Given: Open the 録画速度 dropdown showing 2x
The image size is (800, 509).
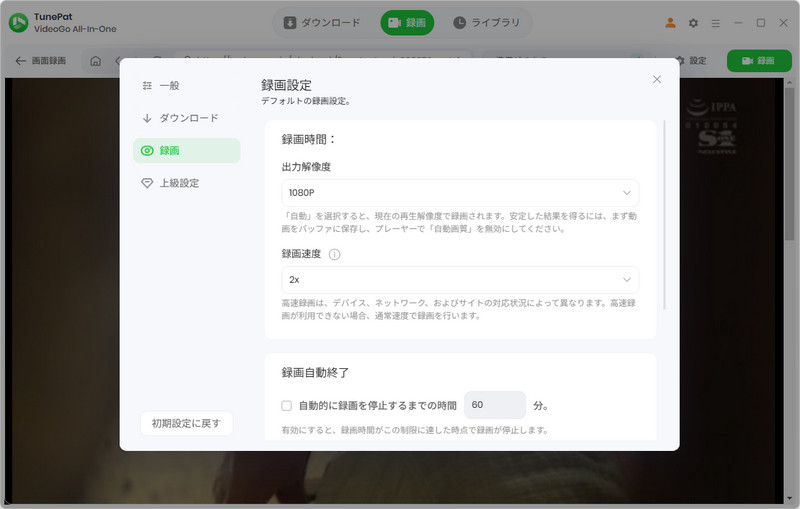Looking at the screenshot, I should 460,279.
